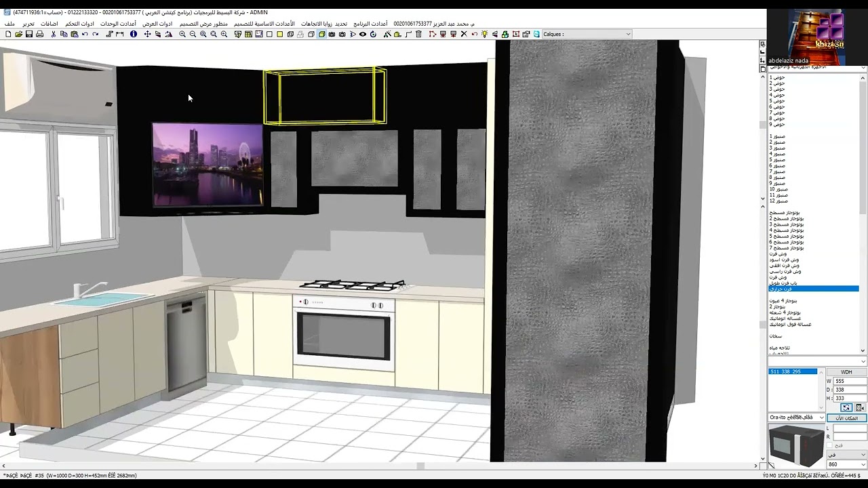Save the design with the floppy disk icon
The image size is (868, 488).
(x=29, y=34)
